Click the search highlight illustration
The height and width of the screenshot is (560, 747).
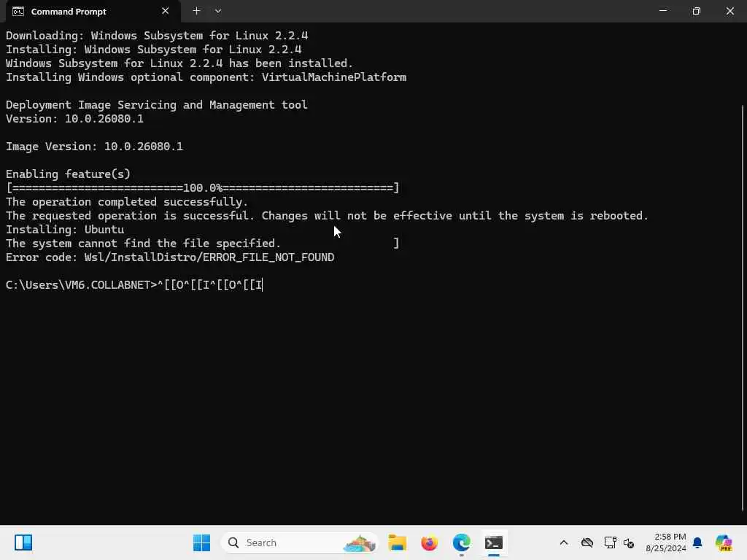click(359, 542)
